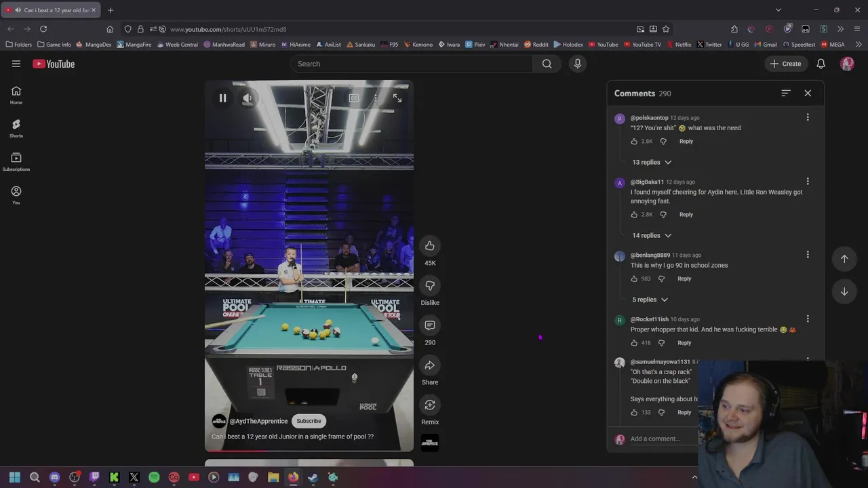Open options menu for @BigBaka11 comment

click(808, 182)
